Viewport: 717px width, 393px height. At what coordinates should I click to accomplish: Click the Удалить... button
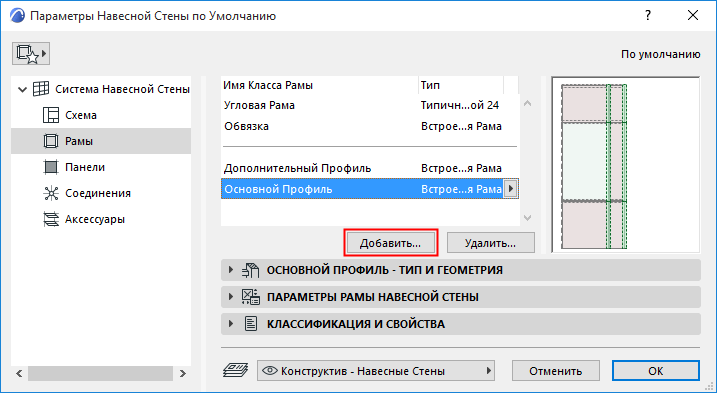[490, 243]
